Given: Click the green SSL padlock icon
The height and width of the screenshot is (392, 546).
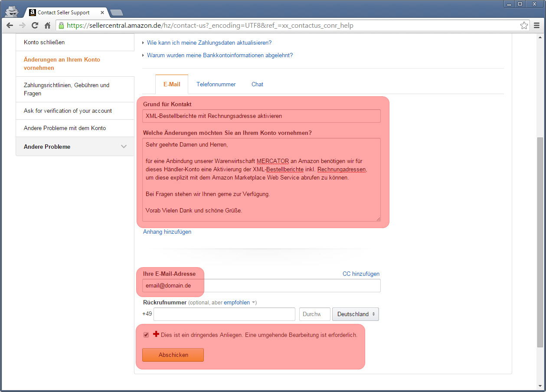Looking at the screenshot, I should 61,26.
